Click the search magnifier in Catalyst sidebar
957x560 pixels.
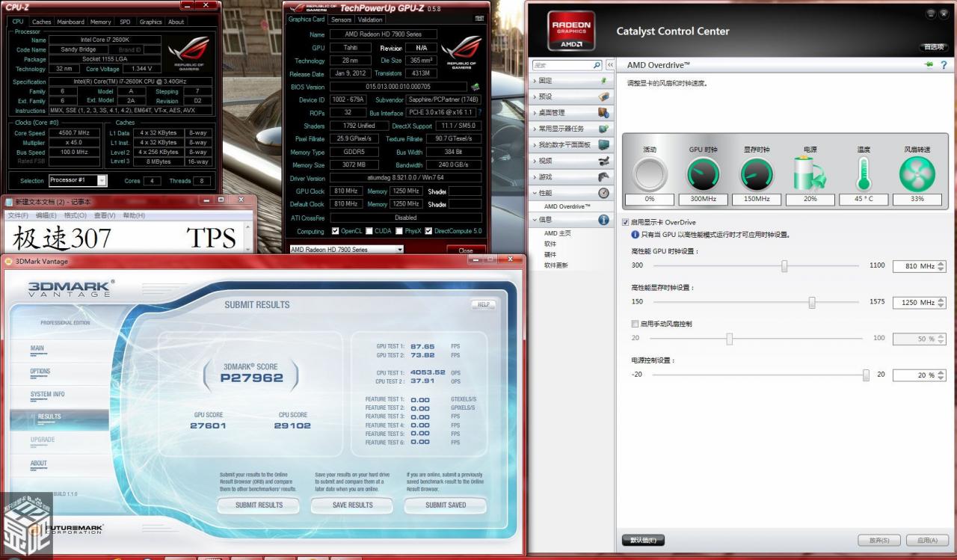597,65
